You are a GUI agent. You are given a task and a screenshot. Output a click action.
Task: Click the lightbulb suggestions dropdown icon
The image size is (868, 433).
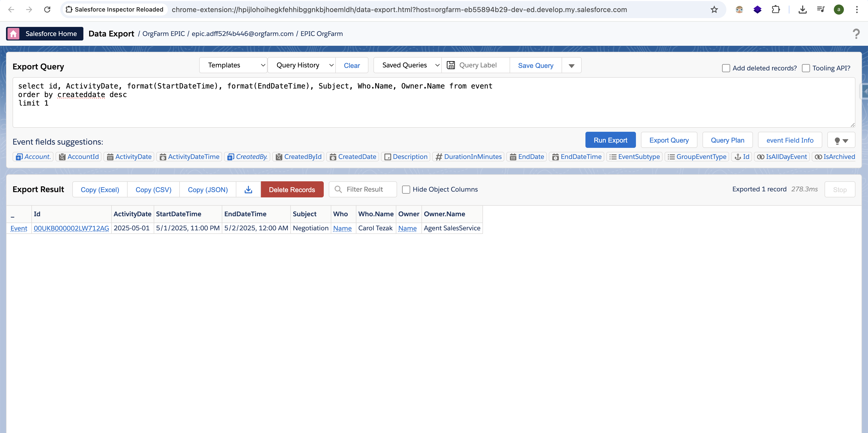[x=841, y=140]
